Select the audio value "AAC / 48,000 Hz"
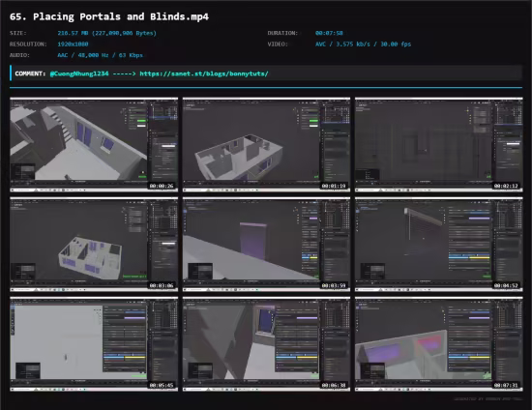Screen dimensions: 532x410 coord(83,55)
